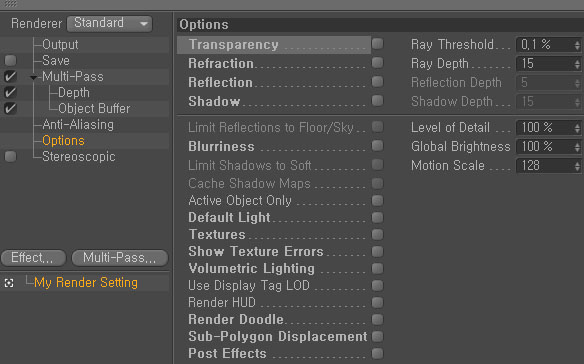The width and height of the screenshot is (584, 364).
Task: Select the Options entry in the tree
Action: tap(63, 140)
